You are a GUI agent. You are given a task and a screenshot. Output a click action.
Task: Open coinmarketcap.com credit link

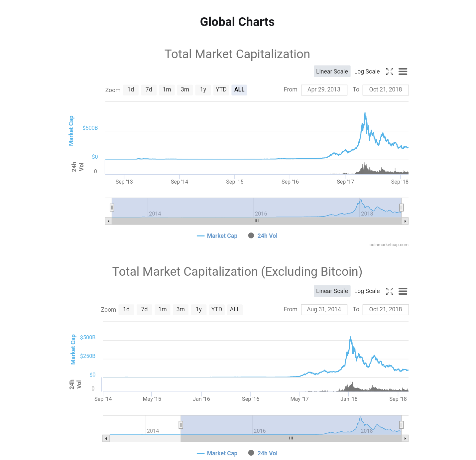tap(389, 245)
